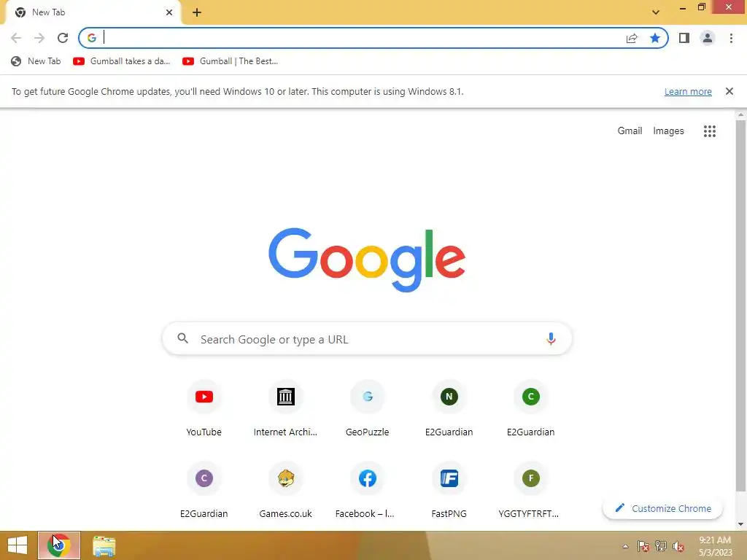Open the Gumball takes a da... bookmark
747x560 pixels.
(x=122, y=61)
